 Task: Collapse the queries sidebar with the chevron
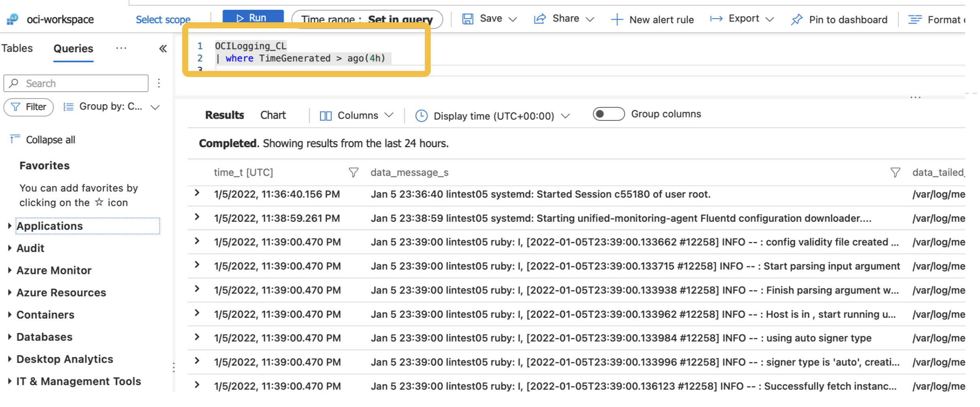(x=162, y=48)
